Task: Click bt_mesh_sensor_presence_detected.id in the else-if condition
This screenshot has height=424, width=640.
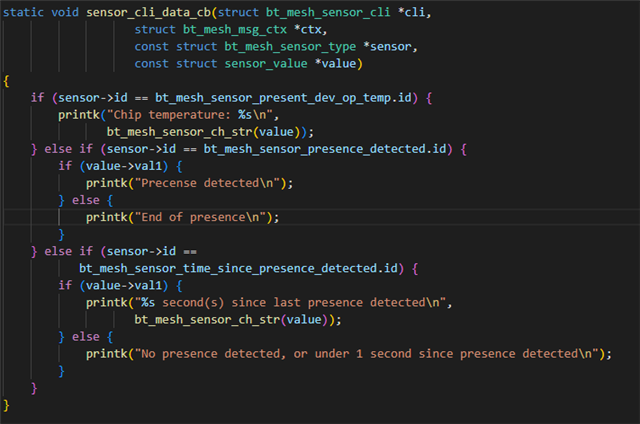Action: click(x=325, y=149)
